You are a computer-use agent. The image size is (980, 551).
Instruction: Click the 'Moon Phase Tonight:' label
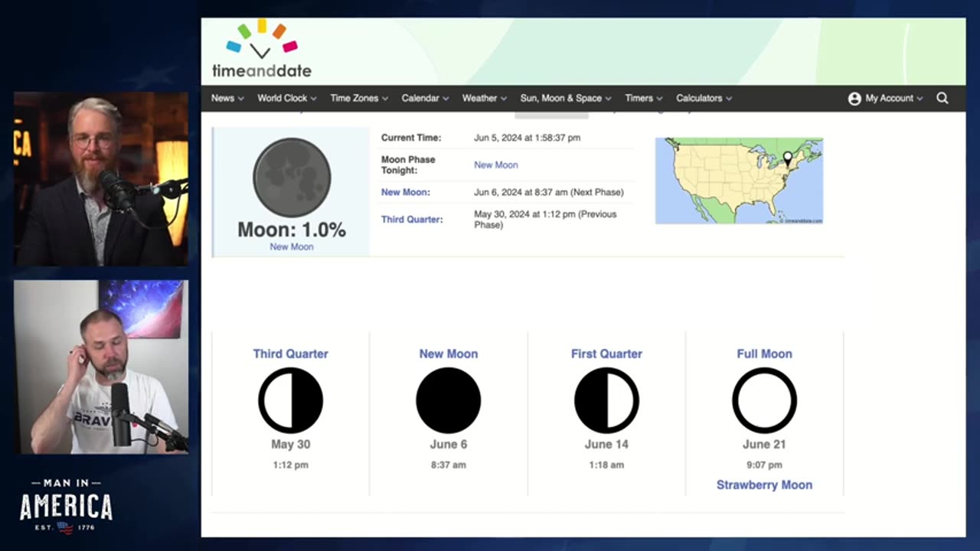coord(408,165)
